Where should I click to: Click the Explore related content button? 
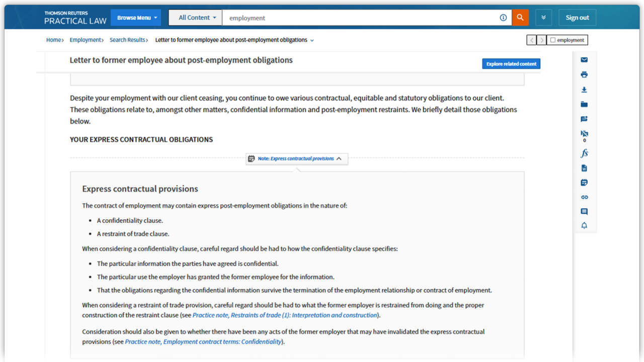pyautogui.click(x=511, y=64)
